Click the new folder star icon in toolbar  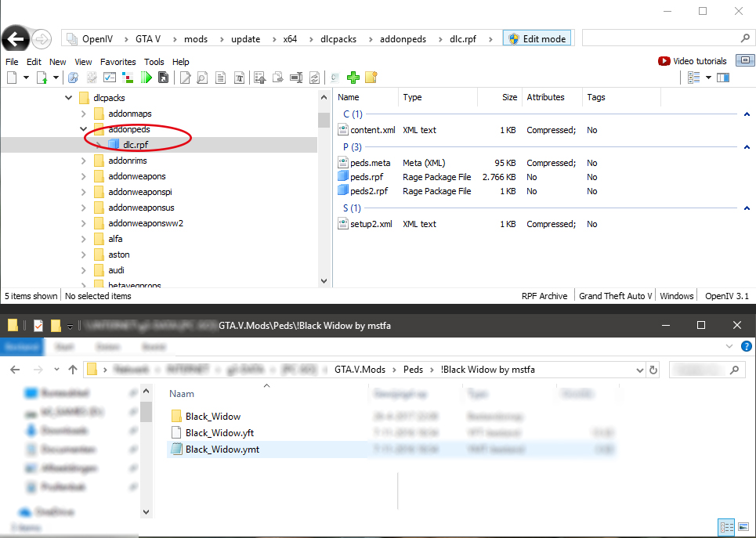point(371,77)
